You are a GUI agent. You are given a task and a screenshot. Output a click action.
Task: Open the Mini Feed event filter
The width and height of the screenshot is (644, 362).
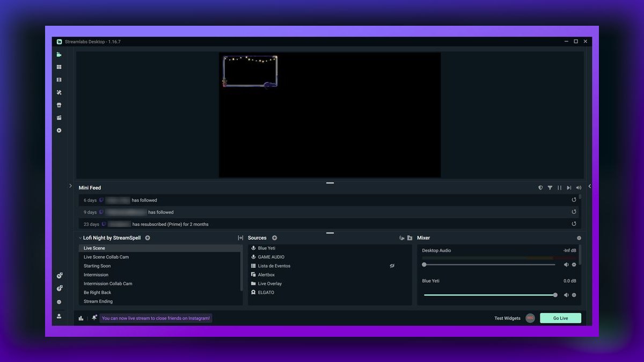click(550, 188)
